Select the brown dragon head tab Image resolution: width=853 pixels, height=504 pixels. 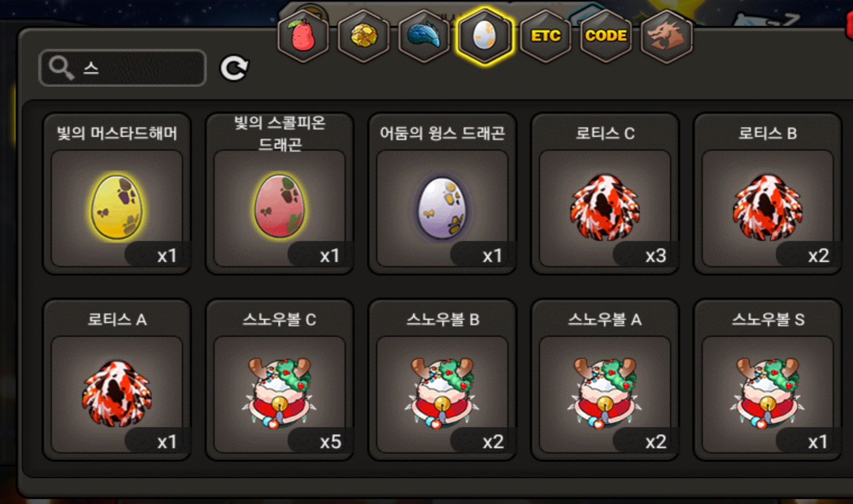[x=666, y=36]
